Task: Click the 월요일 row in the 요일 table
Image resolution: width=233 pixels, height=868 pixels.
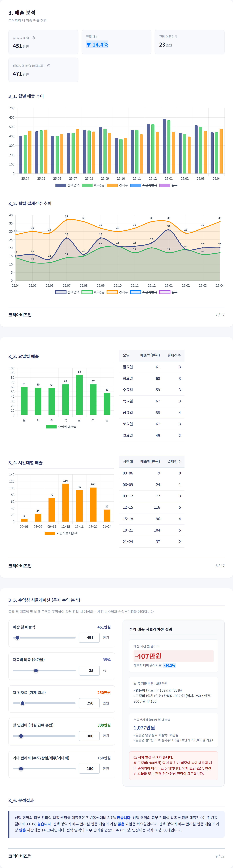Action: coord(152,367)
